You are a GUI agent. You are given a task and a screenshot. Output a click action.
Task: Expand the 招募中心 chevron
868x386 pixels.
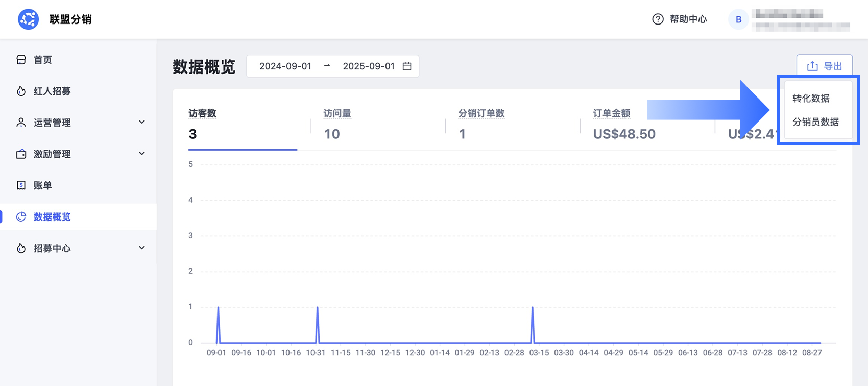point(142,248)
